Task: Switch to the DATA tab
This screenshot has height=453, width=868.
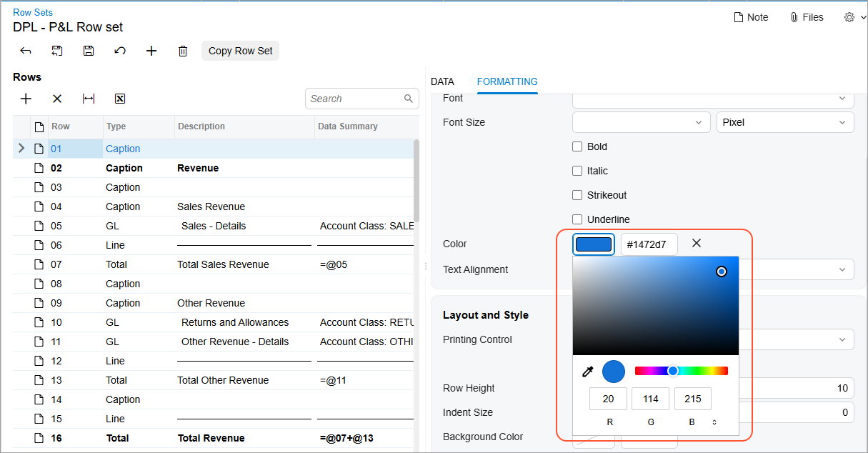Action: (442, 81)
